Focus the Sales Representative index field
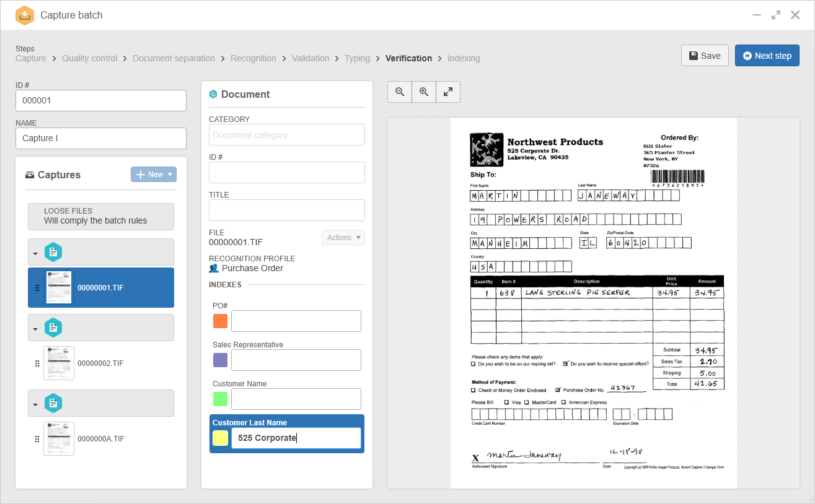This screenshot has width=815, height=504. (296, 360)
